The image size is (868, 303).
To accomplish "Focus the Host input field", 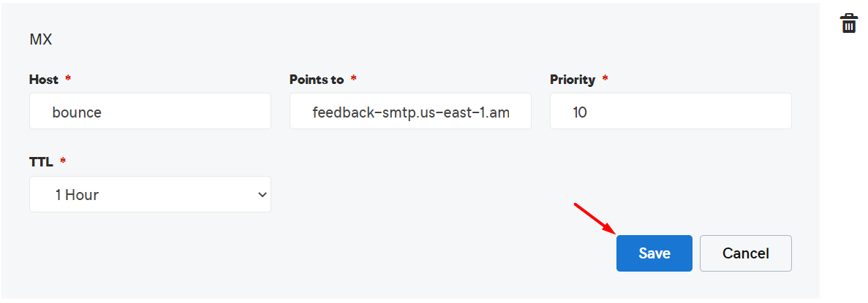I will pos(150,112).
